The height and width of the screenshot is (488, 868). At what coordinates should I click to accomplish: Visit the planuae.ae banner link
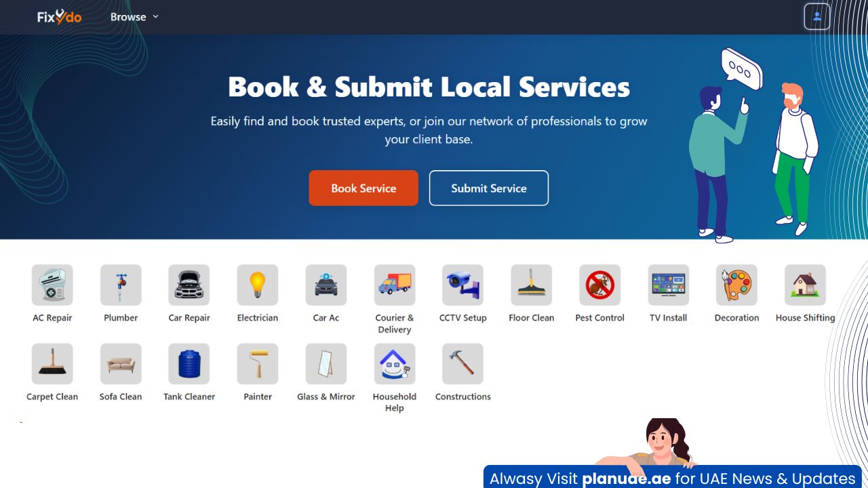[672, 478]
